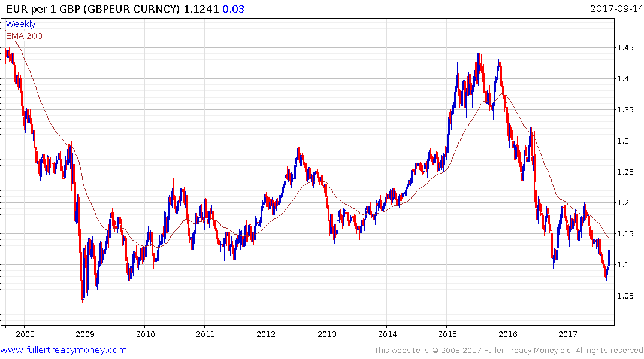
Task: Select the chart title 'EUR per 1 GBP (GBPEUR CURNCY)'
Action: pos(93,9)
